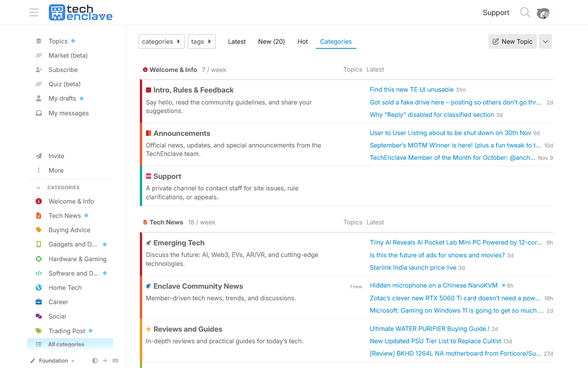Open the user avatar profile menu
The image size is (588, 368).
click(x=543, y=13)
